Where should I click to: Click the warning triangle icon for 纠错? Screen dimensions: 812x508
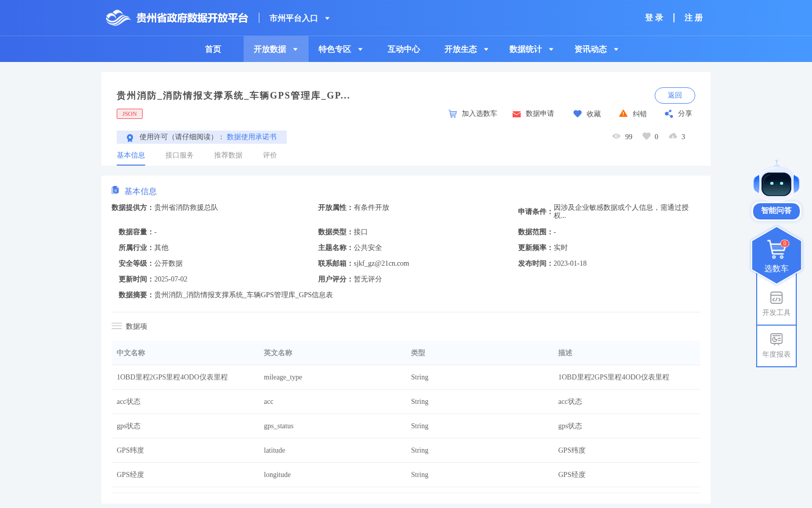(x=623, y=113)
